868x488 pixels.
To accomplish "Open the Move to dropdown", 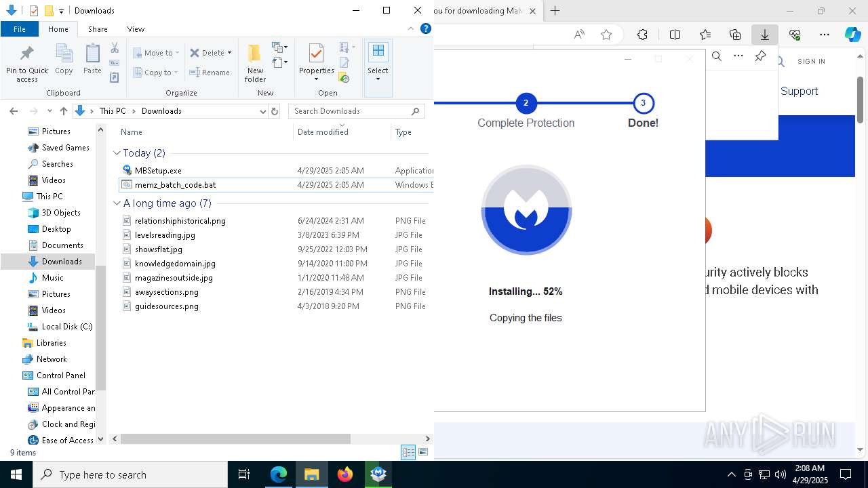I will click(157, 53).
